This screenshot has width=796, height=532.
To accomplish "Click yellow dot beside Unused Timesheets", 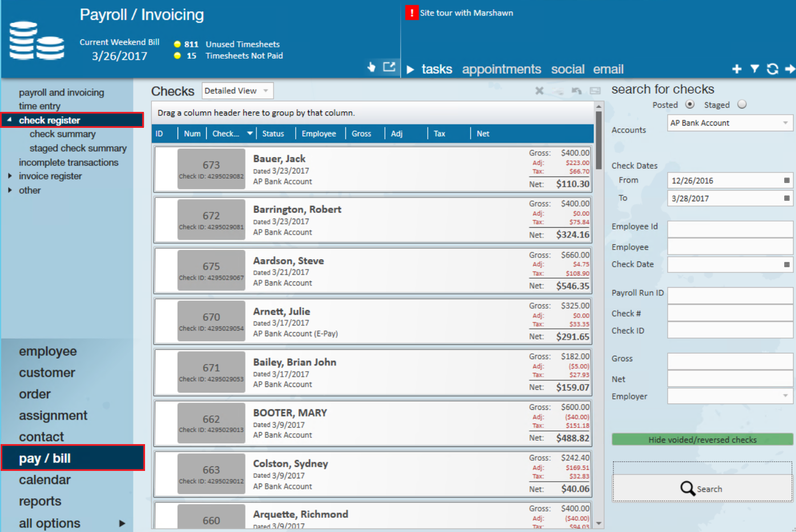I will (x=178, y=44).
